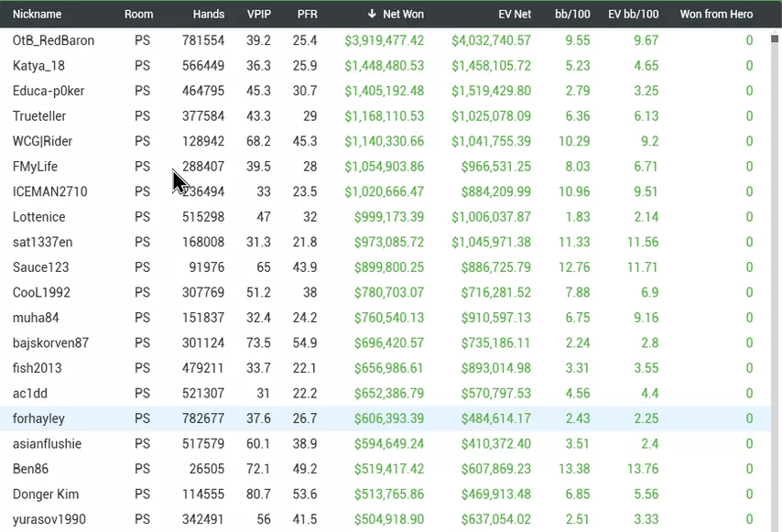Select the OtB_RedBaron player row
The width and height of the screenshot is (782, 532).
point(53,40)
